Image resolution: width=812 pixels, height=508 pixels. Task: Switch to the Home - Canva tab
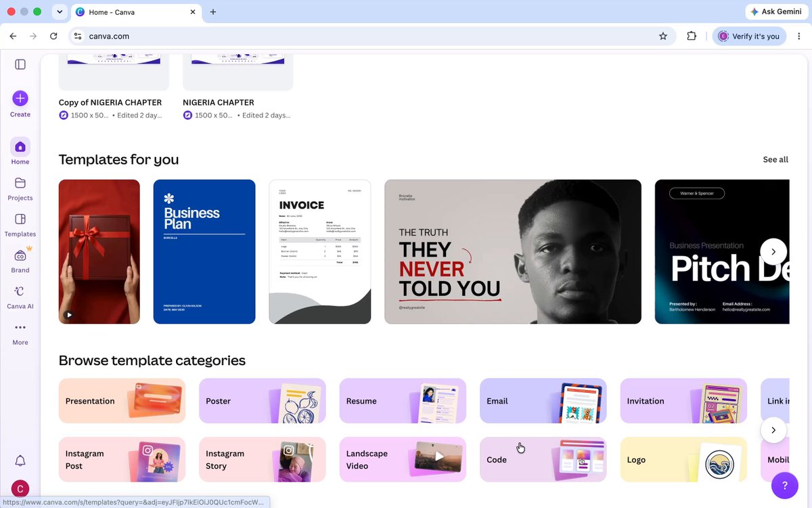click(x=135, y=12)
